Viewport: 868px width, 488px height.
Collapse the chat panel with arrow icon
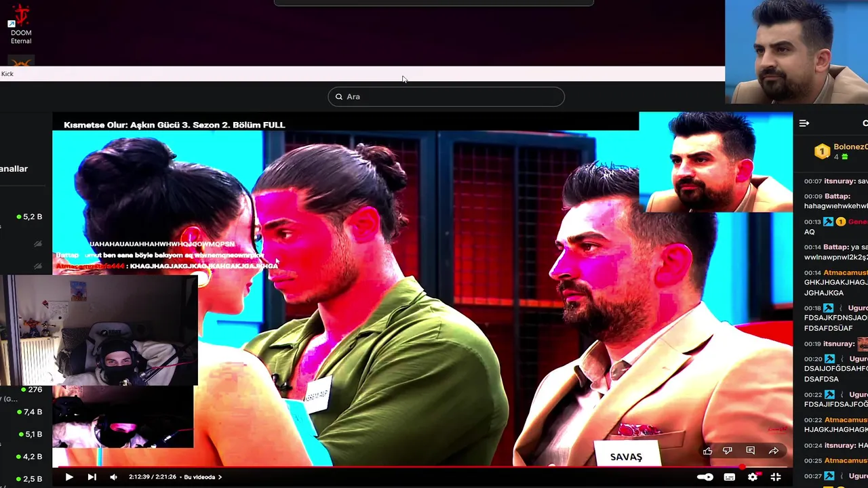pyautogui.click(x=804, y=123)
